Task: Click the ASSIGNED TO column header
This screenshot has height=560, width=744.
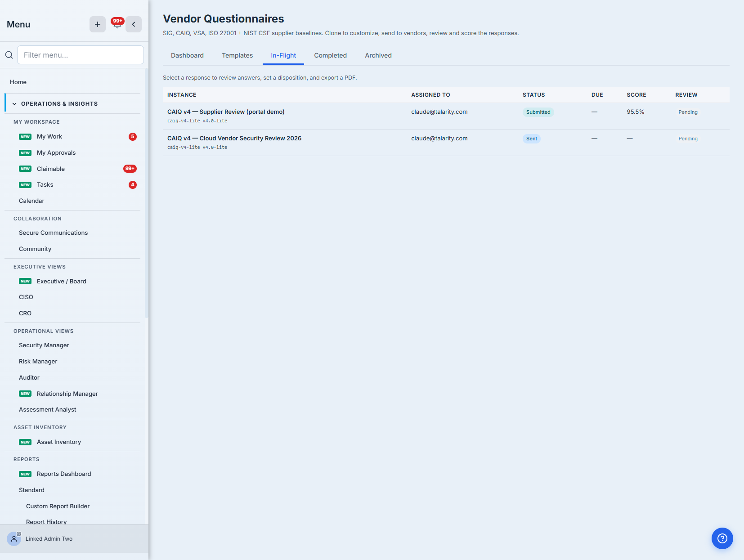Action: point(430,95)
